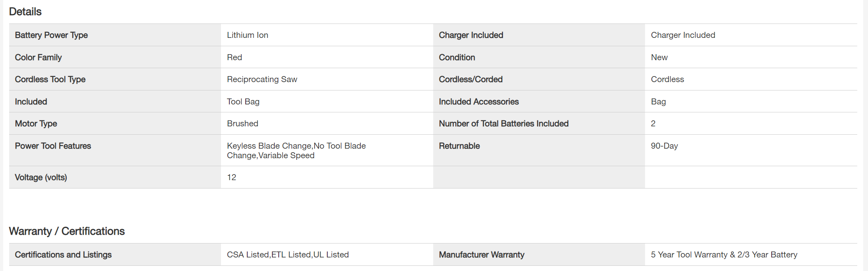Click the Condition New value
The width and height of the screenshot is (868, 271).
659,57
